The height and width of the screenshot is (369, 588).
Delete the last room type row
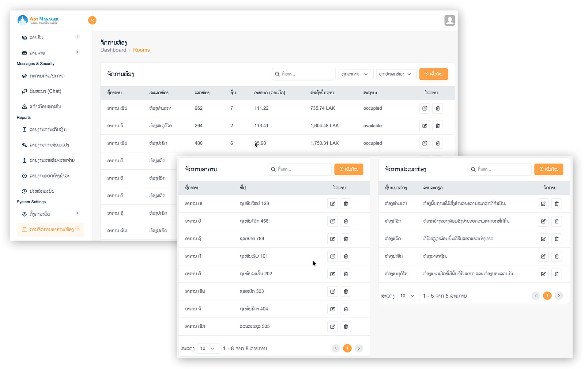pos(556,274)
